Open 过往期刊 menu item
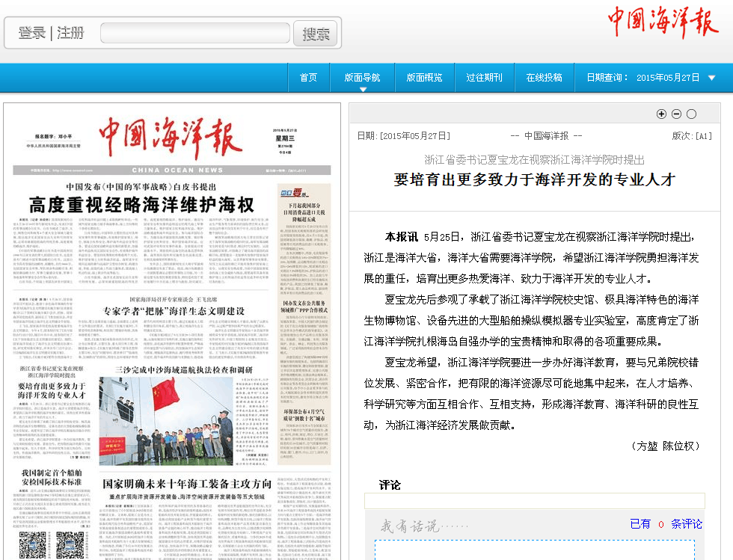 tap(485, 78)
